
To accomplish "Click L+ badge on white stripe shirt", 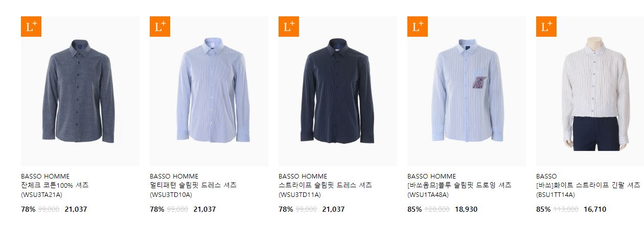I will (546, 27).
